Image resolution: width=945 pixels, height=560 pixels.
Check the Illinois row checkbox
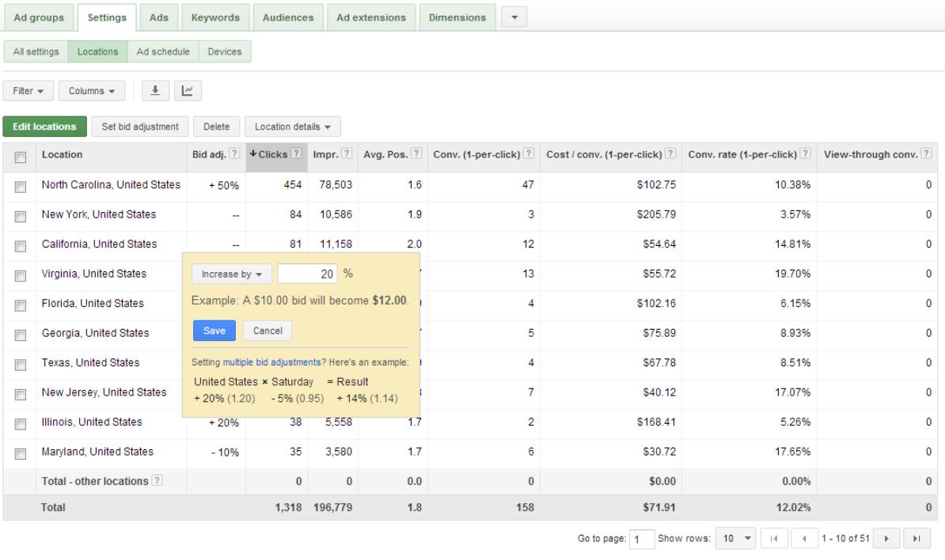tap(21, 424)
